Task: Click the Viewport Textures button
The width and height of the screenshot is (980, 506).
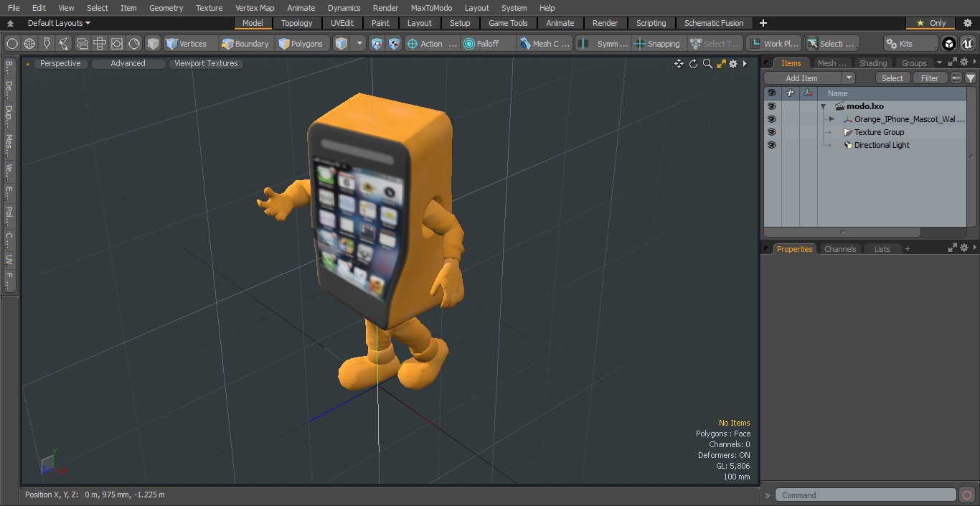Action: click(x=206, y=64)
